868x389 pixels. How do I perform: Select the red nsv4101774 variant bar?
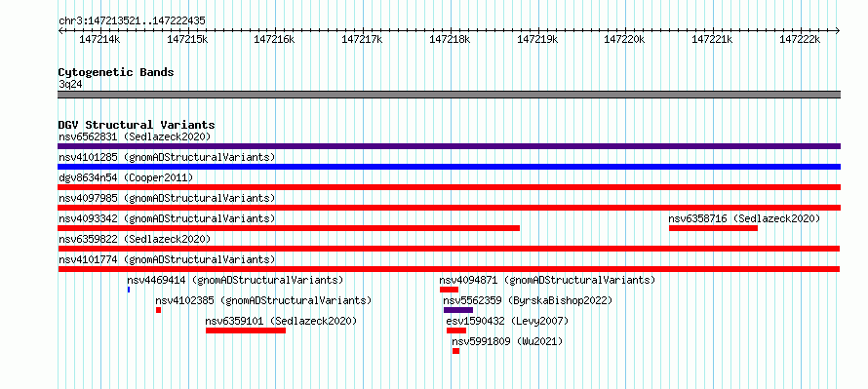(x=449, y=269)
